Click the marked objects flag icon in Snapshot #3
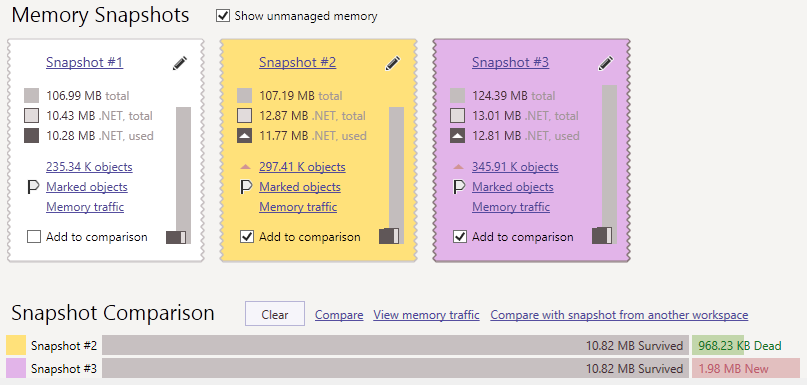 point(459,187)
